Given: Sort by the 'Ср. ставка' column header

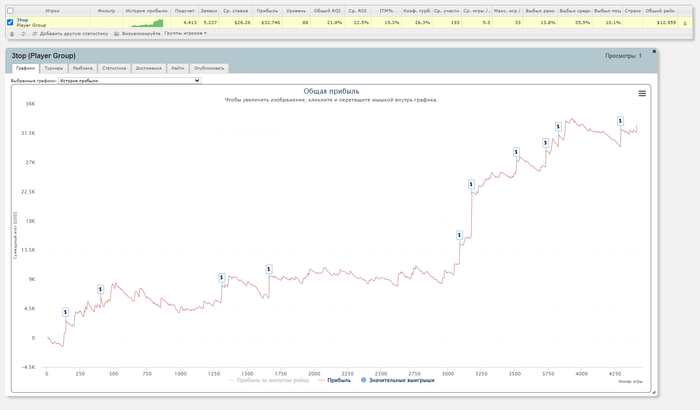Looking at the screenshot, I should [235, 11].
